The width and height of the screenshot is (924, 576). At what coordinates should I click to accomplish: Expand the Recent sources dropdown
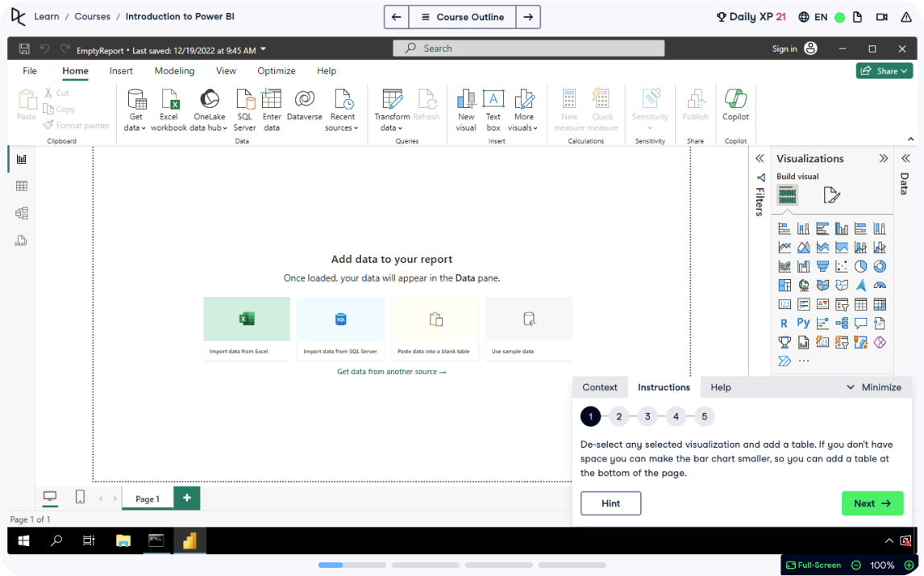click(x=342, y=127)
